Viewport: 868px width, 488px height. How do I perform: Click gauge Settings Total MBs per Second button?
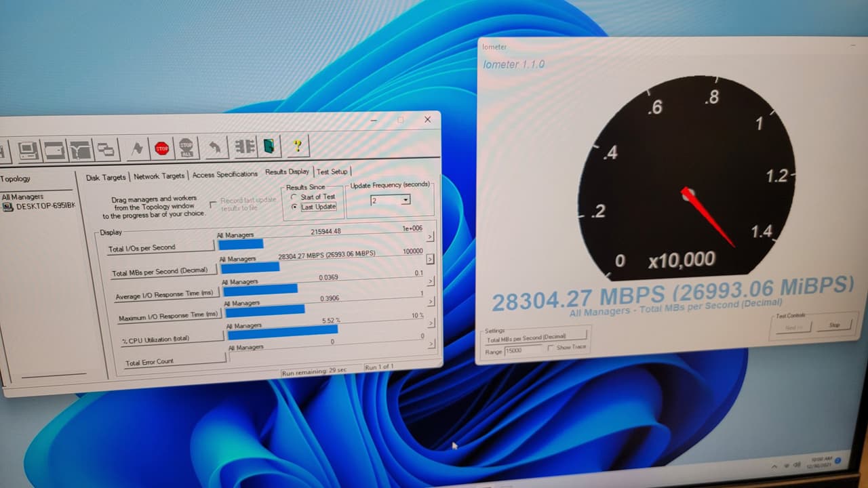[x=536, y=337]
